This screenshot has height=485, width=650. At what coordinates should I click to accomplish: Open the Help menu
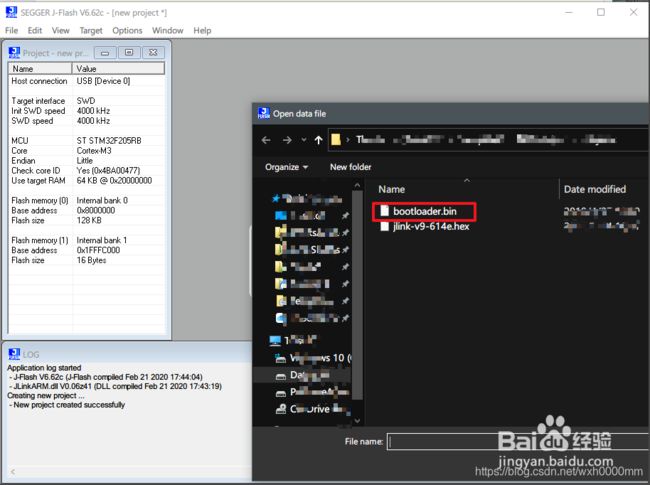[202, 30]
